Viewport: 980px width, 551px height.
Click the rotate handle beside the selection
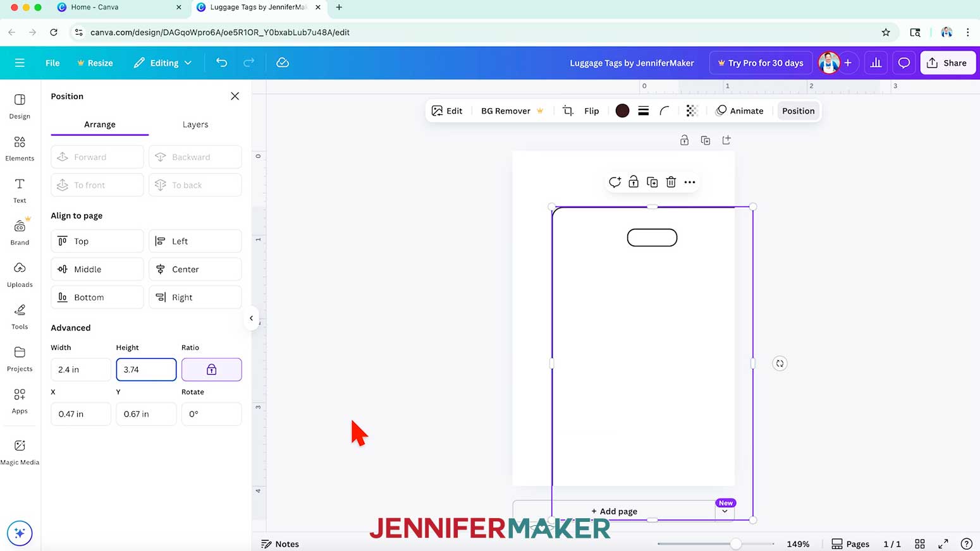[780, 363]
